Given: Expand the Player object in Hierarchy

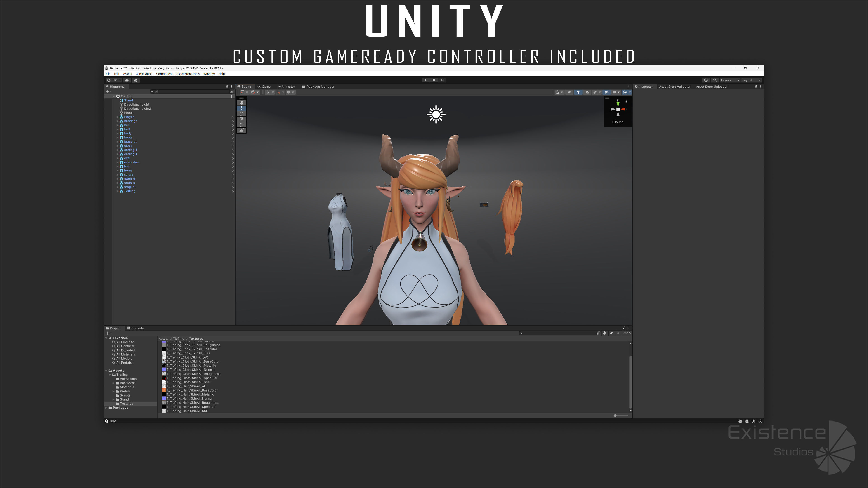Looking at the screenshot, I should point(118,117).
